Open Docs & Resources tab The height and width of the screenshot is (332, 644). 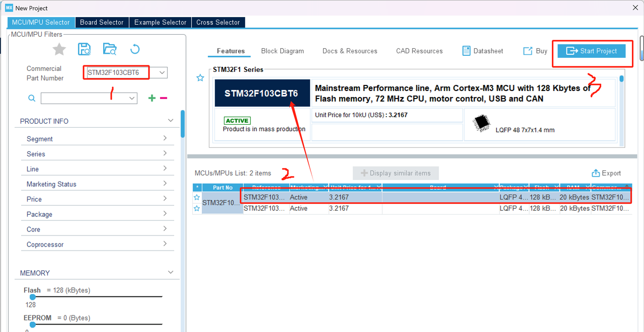pos(350,51)
